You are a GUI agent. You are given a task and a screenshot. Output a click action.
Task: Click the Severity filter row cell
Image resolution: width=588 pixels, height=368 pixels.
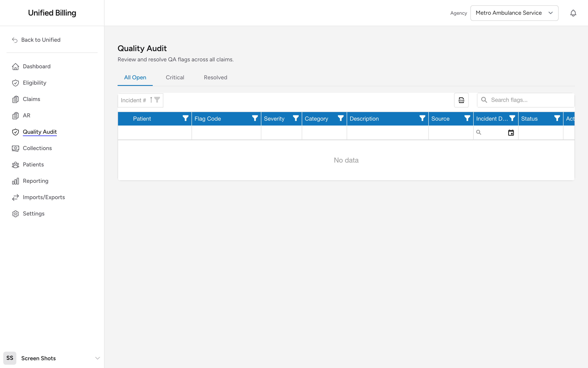[282, 133]
